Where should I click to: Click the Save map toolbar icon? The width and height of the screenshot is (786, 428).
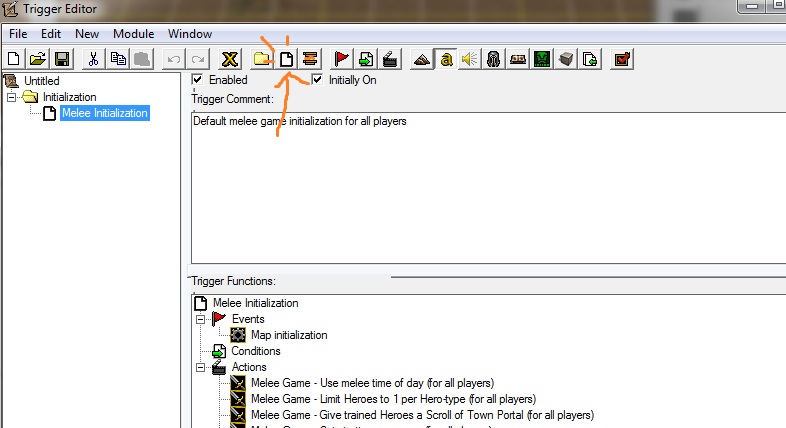[x=62, y=59]
